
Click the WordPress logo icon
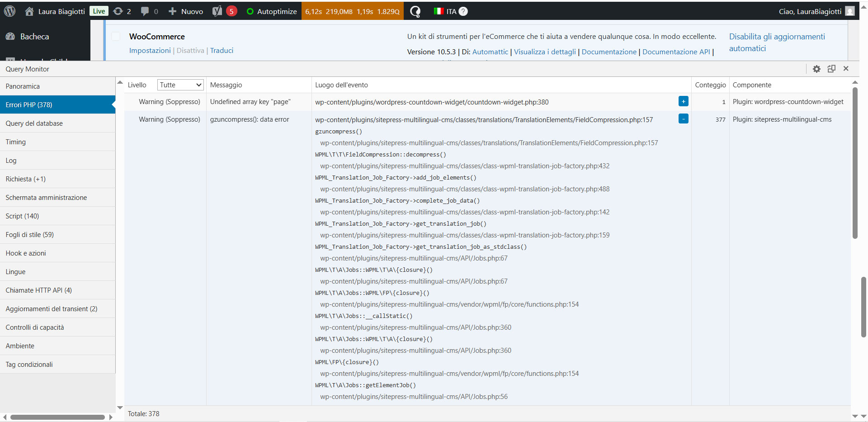[9, 11]
